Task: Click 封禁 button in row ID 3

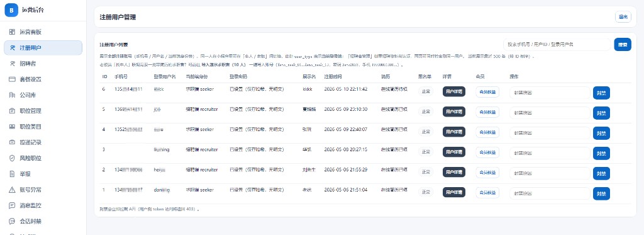Action: coord(601,153)
